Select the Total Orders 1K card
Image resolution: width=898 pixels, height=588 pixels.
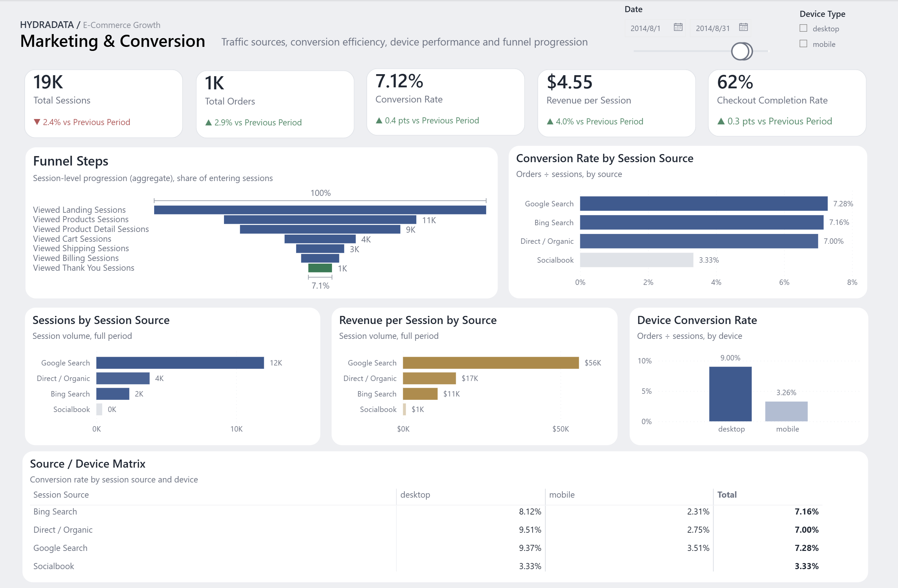click(275, 104)
